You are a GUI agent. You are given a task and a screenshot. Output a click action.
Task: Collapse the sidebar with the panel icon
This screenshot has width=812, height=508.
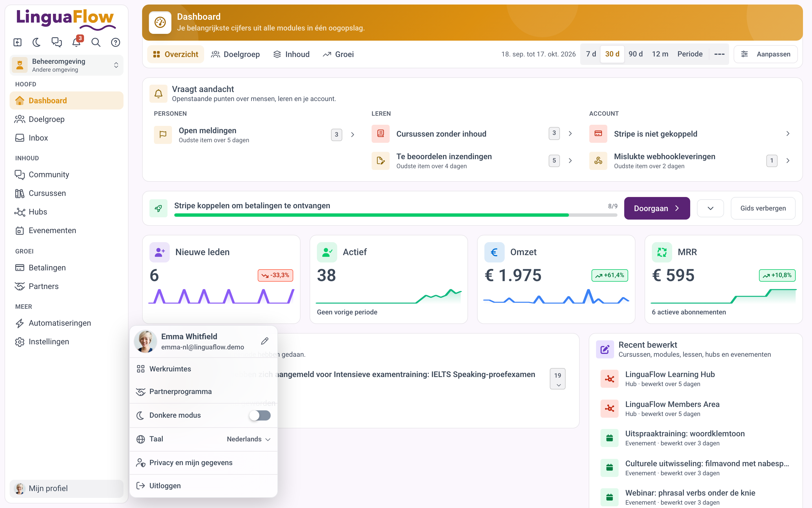click(x=17, y=42)
